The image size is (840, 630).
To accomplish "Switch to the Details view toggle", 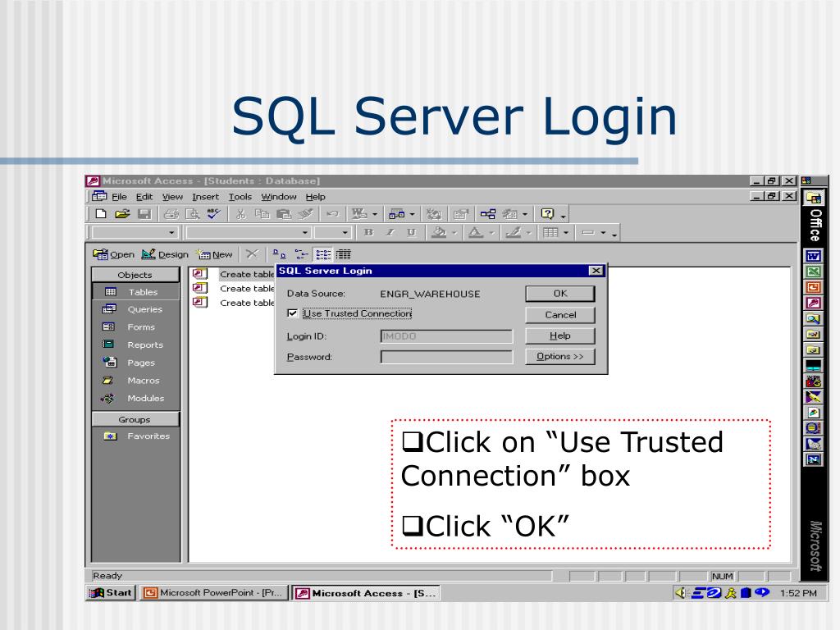I will point(344,254).
